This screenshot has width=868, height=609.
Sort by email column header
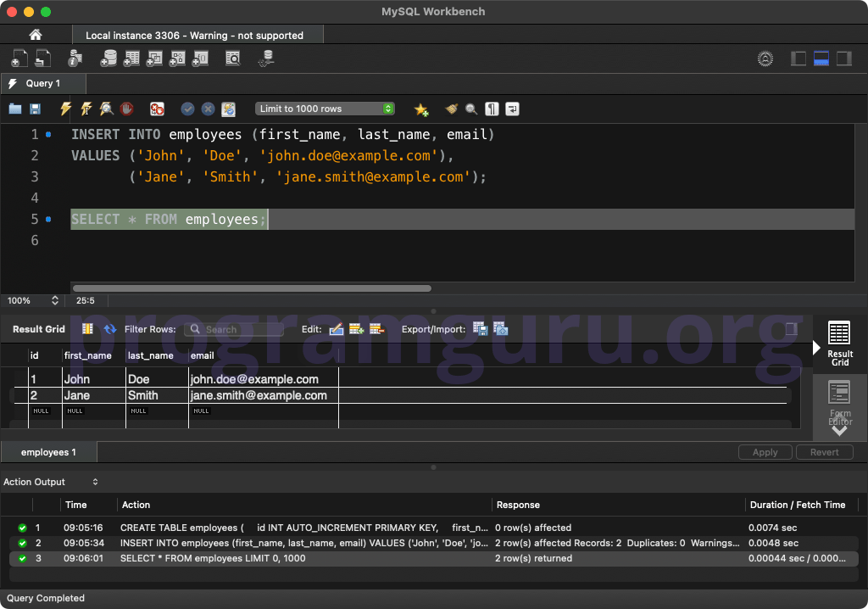click(264, 355)
